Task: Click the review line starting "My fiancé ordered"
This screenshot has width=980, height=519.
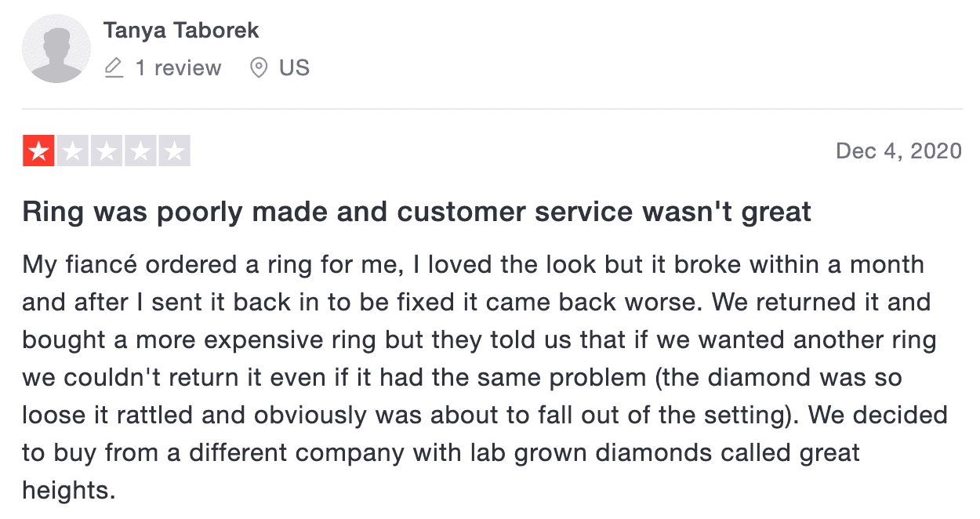Action: coord(473,264)
